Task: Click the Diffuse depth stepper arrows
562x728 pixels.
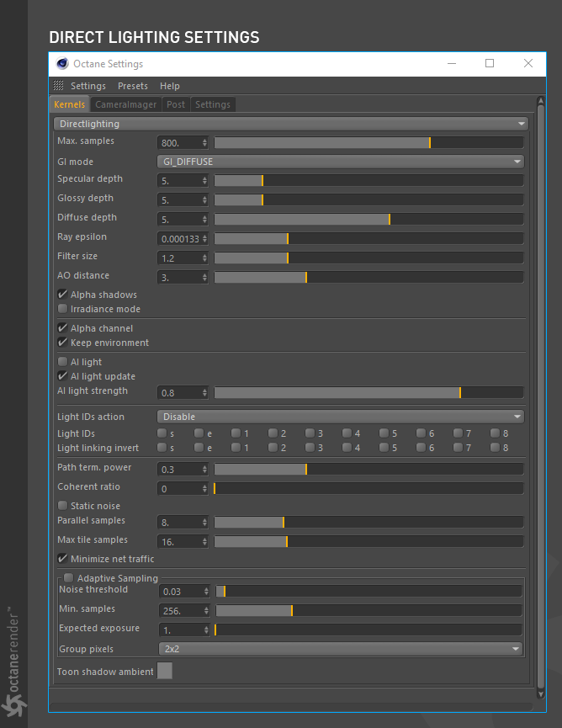Action: [204, 220]
